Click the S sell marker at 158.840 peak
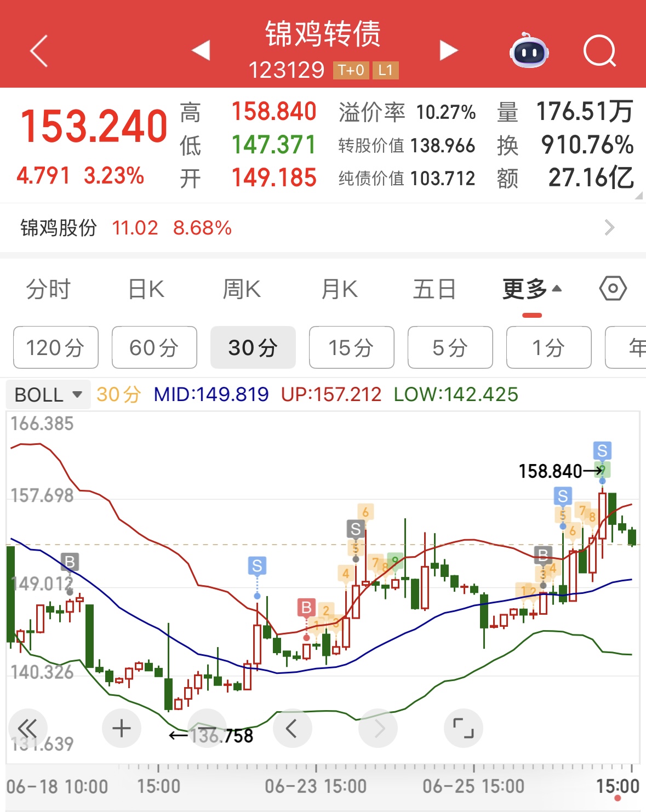 point(602,451)
